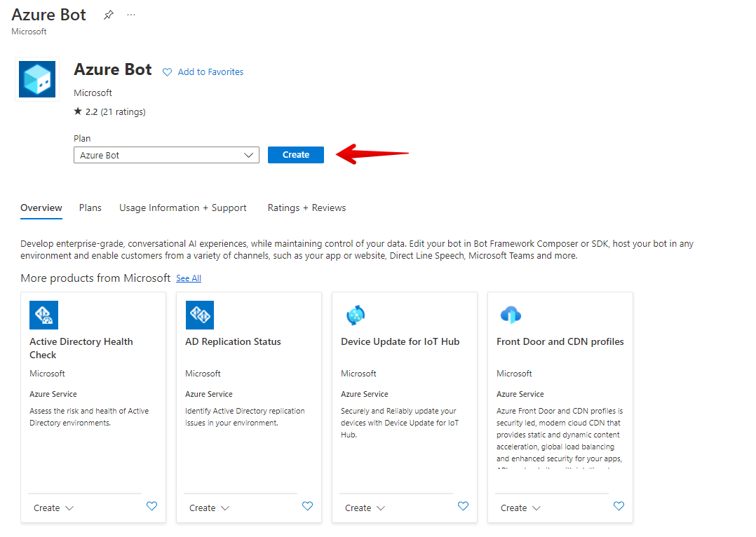Click the Add to Favorites link
Screen dimensions: 756x537
click(x=210, y=72)
